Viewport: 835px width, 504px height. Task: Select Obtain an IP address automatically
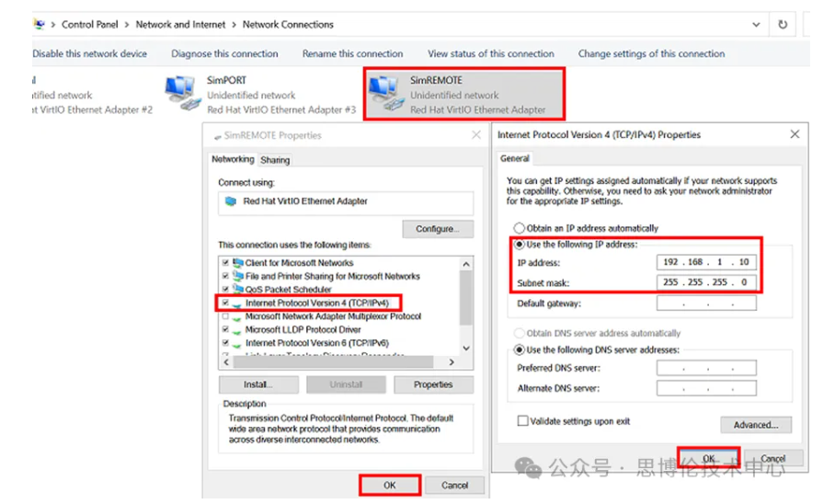coord(520,228)
